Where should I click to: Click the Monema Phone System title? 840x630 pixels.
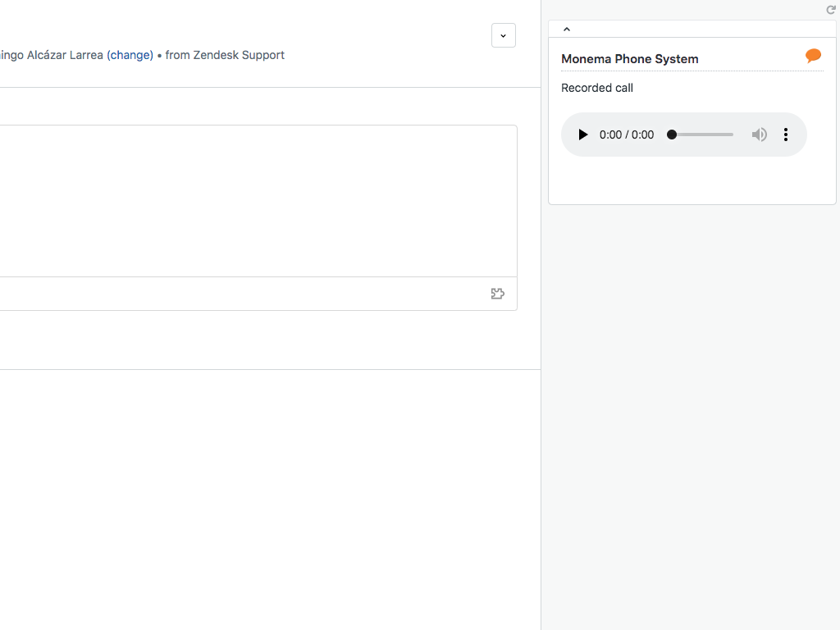pyautogui.click(x=629, y=59)
